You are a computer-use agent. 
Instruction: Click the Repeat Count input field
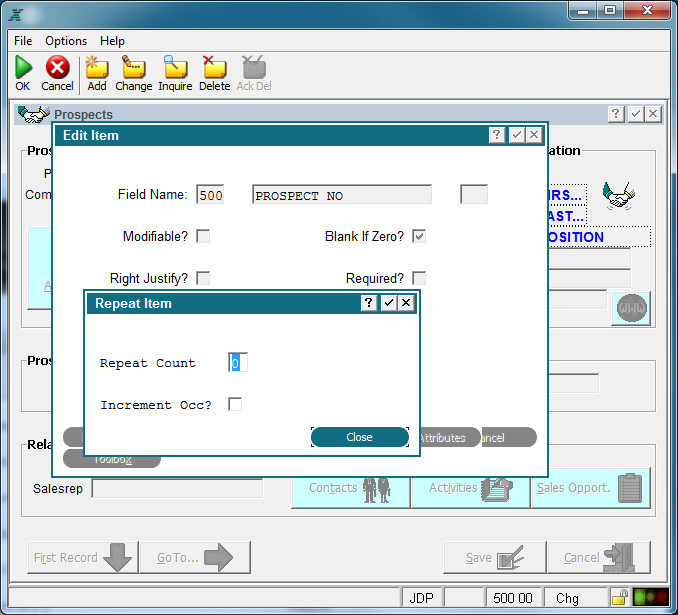pos(238,362)
